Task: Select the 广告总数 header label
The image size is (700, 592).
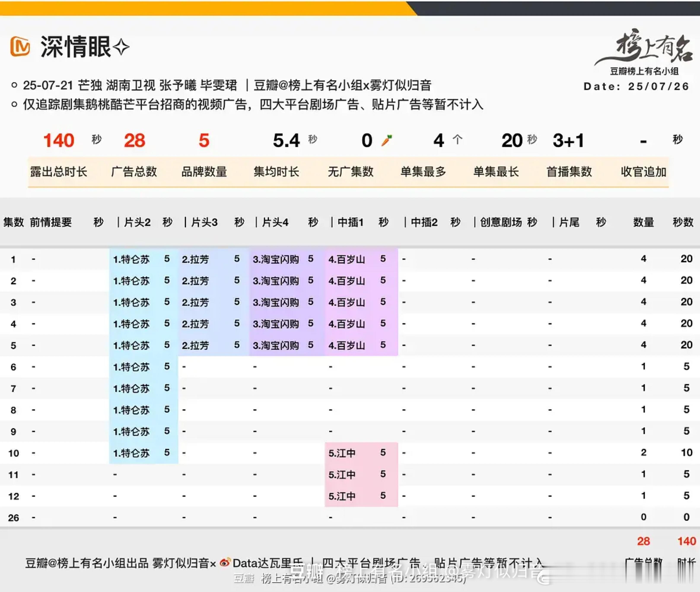Action: coord(134,171)
